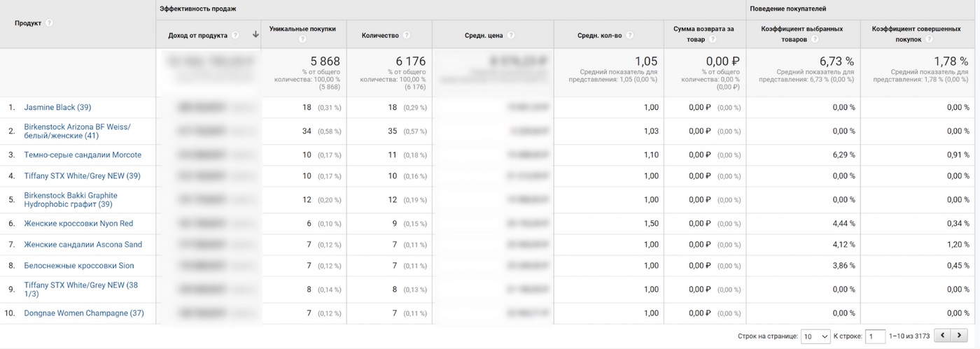This screenshot has height=349, width=980.
Task: Click help icon next to Продукт header
Action: click(49, 23)
